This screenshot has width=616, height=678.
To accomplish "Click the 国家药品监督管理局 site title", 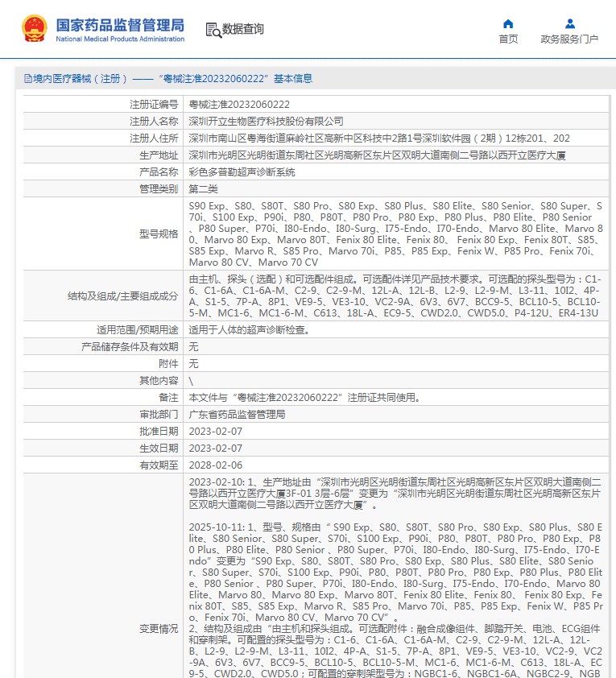I will point(119,24).
